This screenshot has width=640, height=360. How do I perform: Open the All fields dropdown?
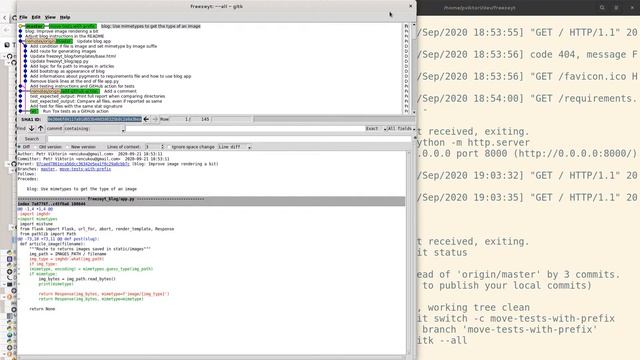click(x=401, y=129)
